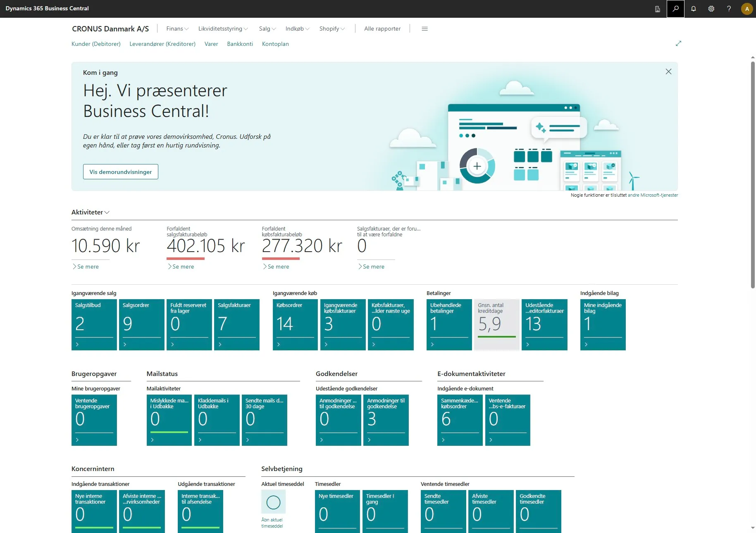Click the Åbn aktuel timeseddel link
This screenshot has width=756, height=533.
coord(272,523)
